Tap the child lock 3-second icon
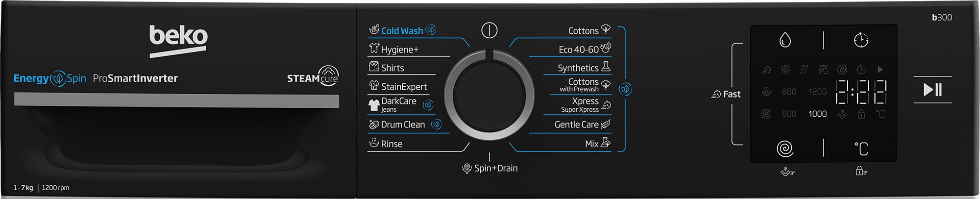The width and height of the screenshot is (980, 199). [861, 171]
